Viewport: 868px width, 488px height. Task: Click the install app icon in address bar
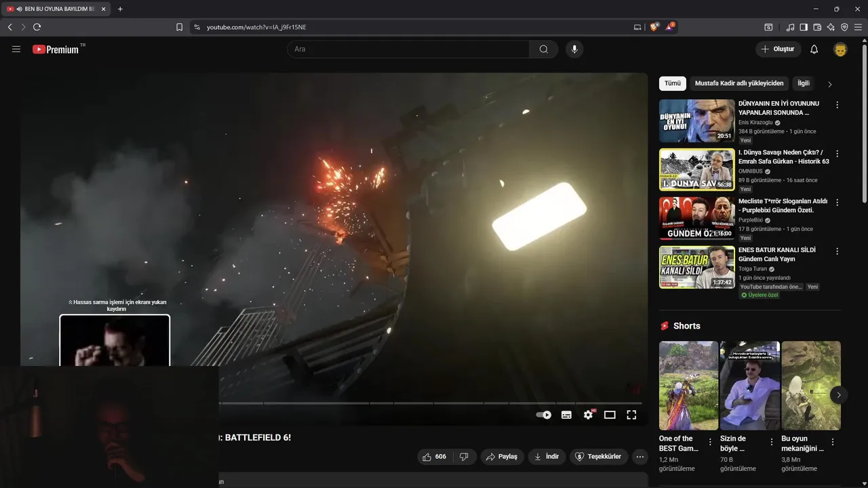point(637,27)
